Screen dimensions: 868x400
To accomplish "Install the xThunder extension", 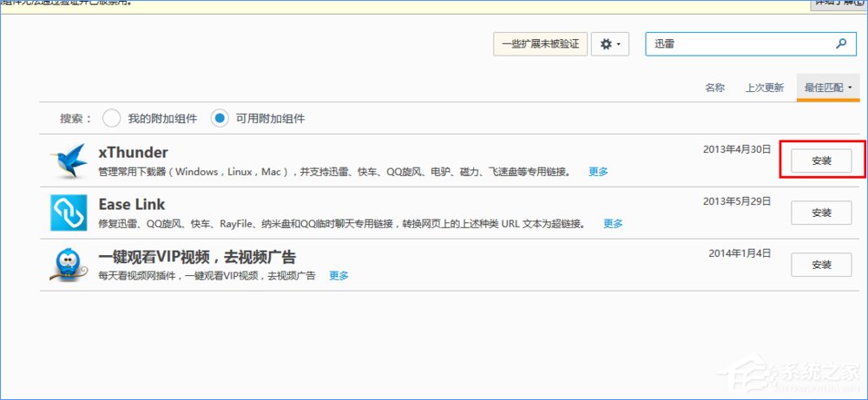I will (820, 161).
